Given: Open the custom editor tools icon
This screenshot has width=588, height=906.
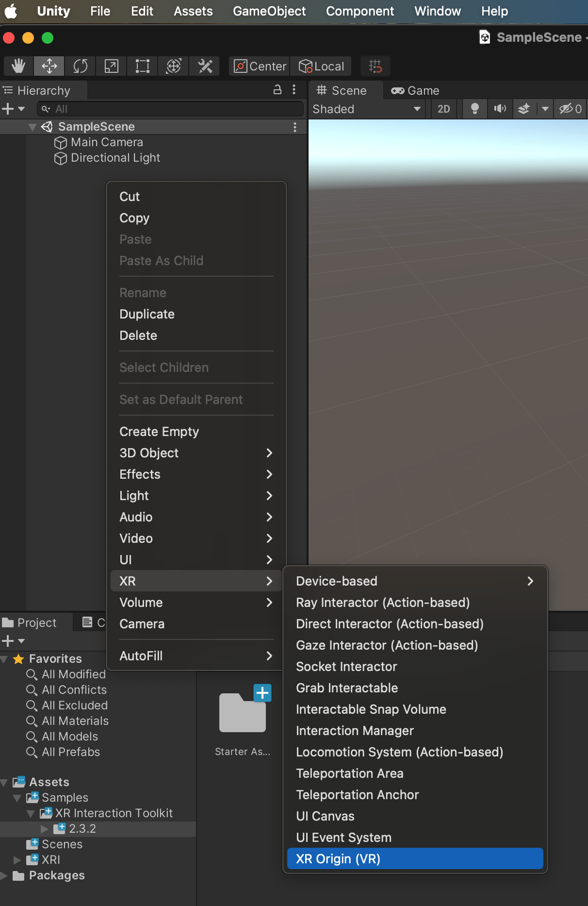Looking at the screenshot, I should pyautogui.click(x=205, y=66).
